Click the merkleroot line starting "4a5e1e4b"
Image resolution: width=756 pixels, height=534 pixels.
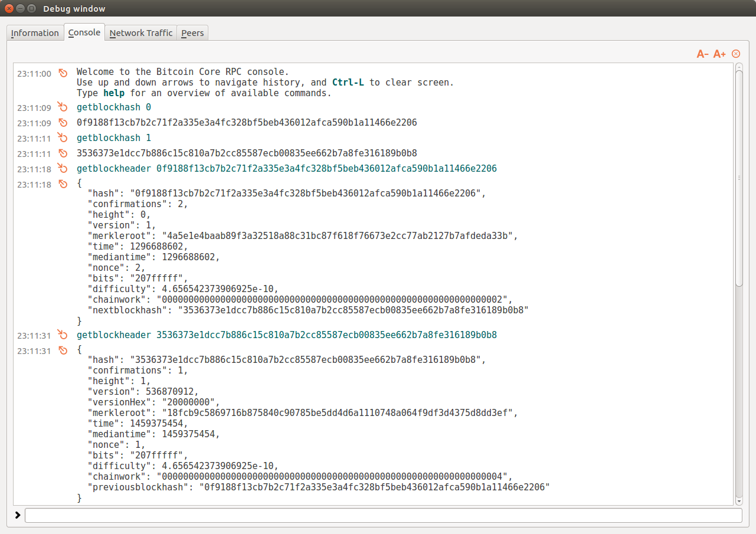click(x=303, y=236)
